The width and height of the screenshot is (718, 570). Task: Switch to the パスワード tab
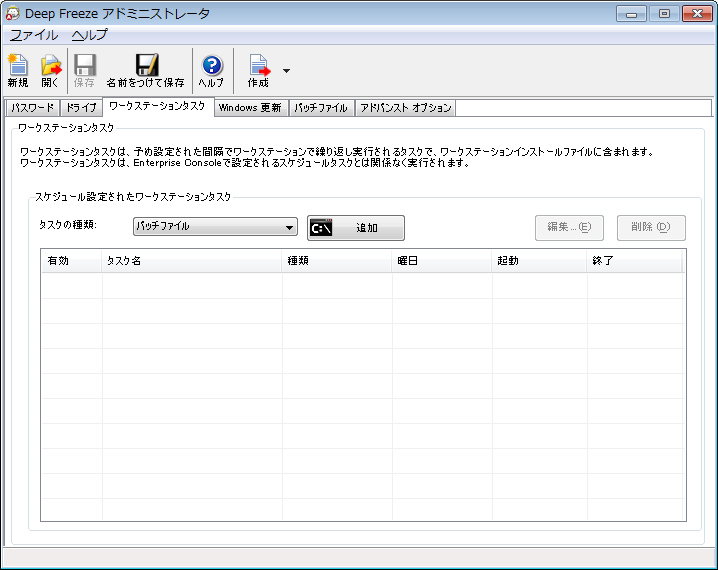pyautogui.click(x=32, y=108)
